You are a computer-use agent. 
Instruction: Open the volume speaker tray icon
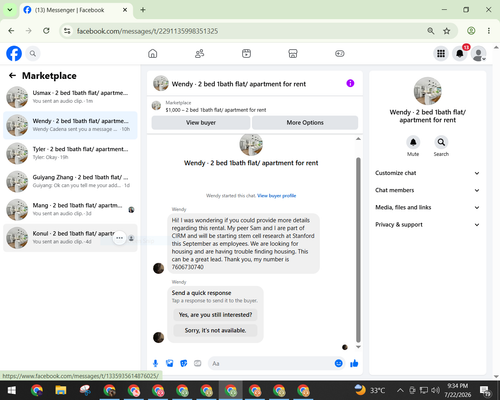point(435,390)
